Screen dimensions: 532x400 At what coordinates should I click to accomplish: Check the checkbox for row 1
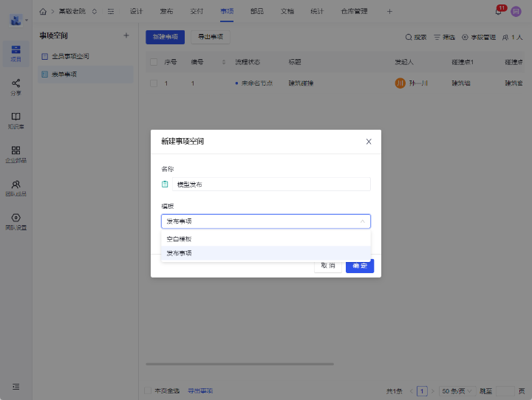pyautogui.click(x=154, y=83)
